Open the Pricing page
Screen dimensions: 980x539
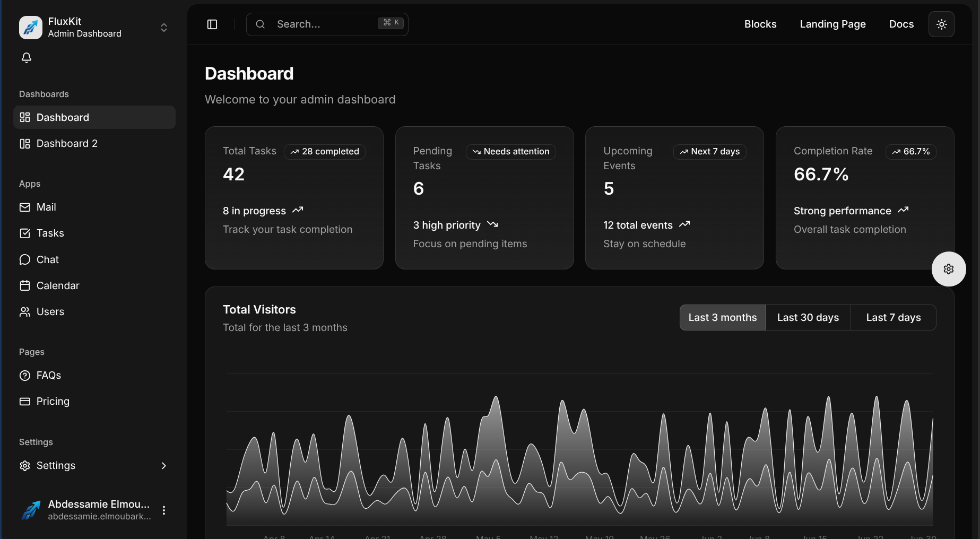pos(53,401)
